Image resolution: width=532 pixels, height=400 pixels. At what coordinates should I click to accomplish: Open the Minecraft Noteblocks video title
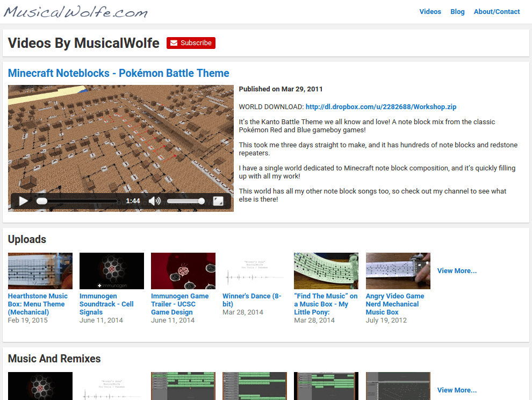[118, 73]
